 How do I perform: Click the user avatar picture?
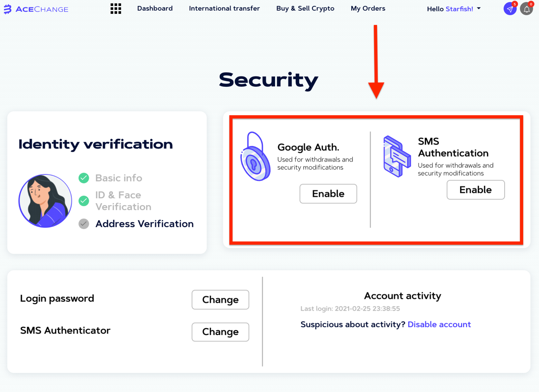(45, 201)
